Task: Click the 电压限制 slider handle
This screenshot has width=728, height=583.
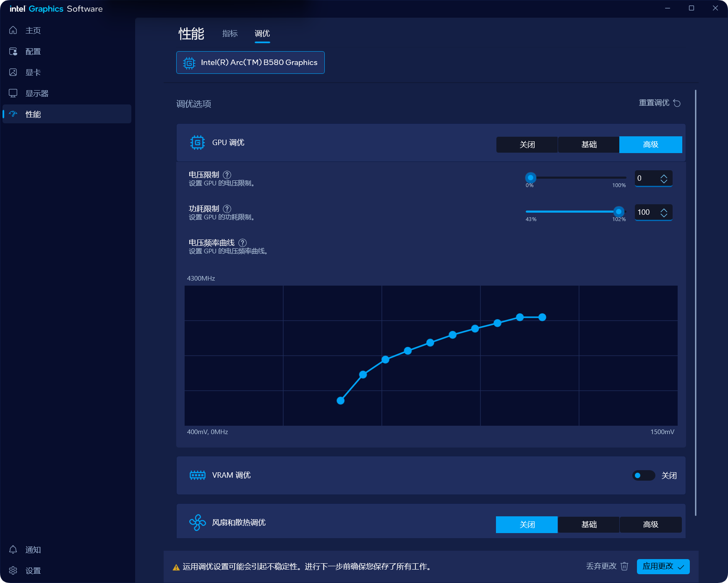Action: point(530,177)
